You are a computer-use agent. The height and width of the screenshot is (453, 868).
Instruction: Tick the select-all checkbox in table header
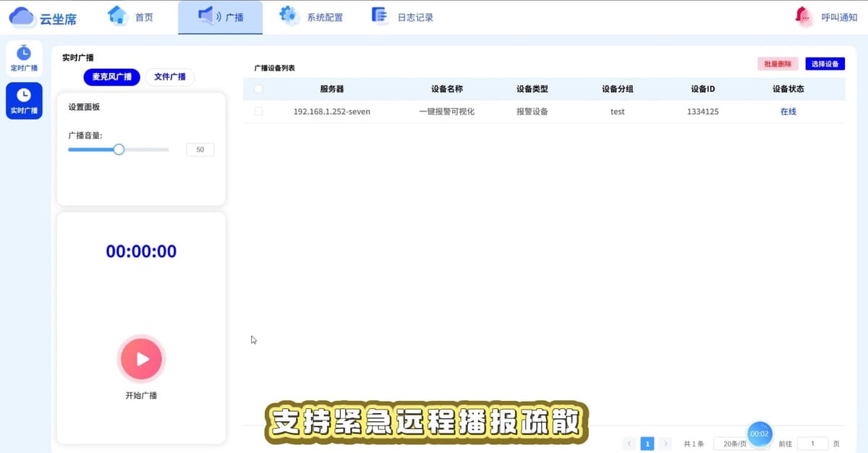click(258, 89)
